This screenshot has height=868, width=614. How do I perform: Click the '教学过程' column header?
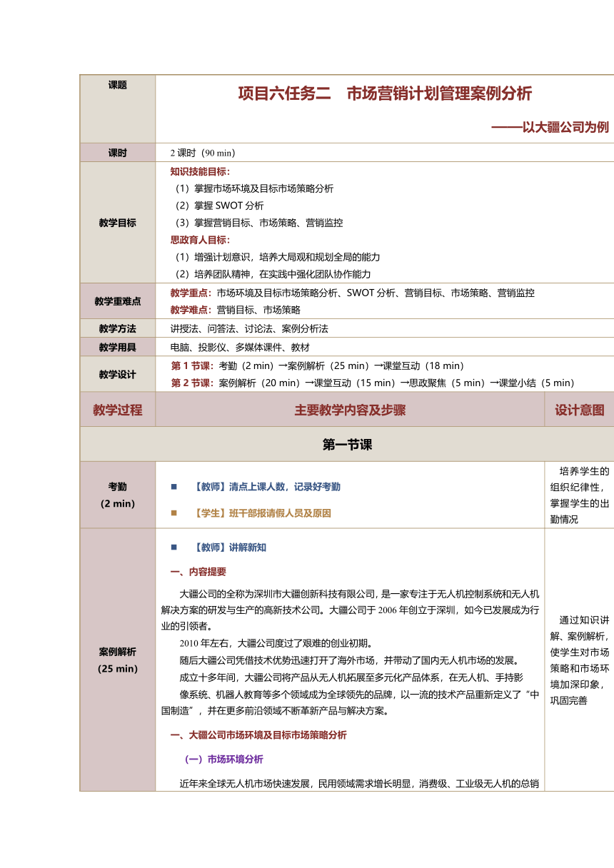point(118,410)
